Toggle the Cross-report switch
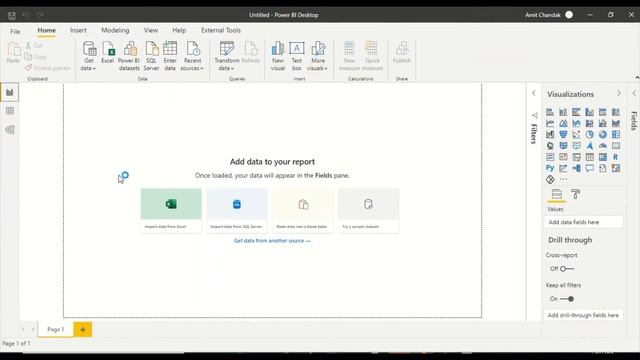Screen dimensions: 640x360 (x=567, y=269)
